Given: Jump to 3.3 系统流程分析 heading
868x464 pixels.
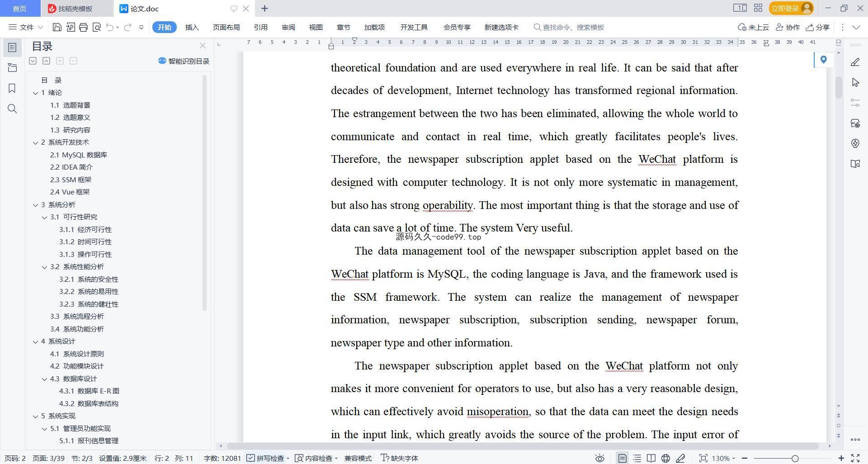Looking at the screenshot, I should point(77,316).
